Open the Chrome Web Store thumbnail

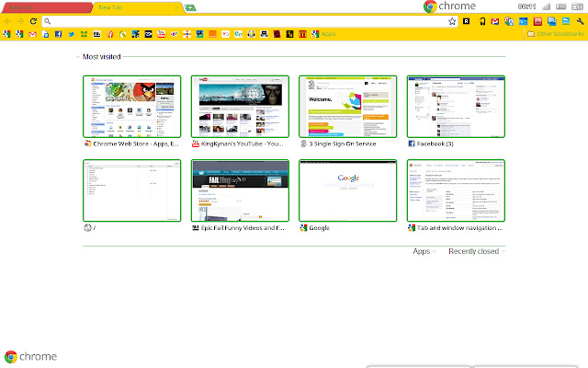[x=132, y=107]
